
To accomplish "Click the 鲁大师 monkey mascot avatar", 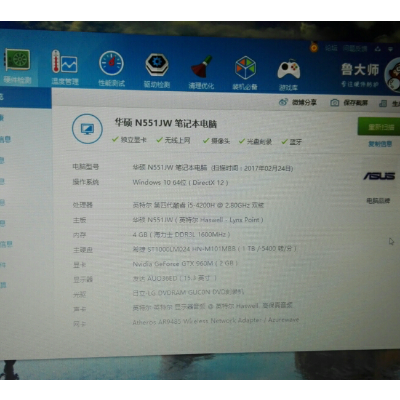I will pos(393,75).
